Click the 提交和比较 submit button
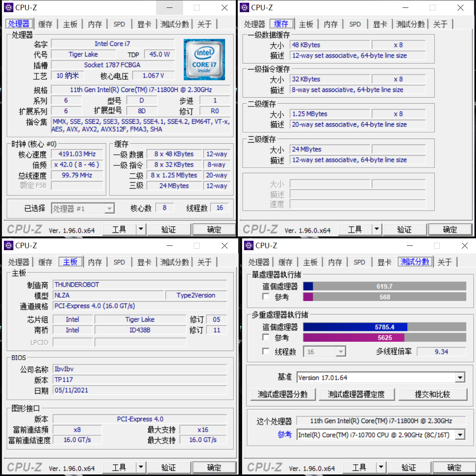 433,394
